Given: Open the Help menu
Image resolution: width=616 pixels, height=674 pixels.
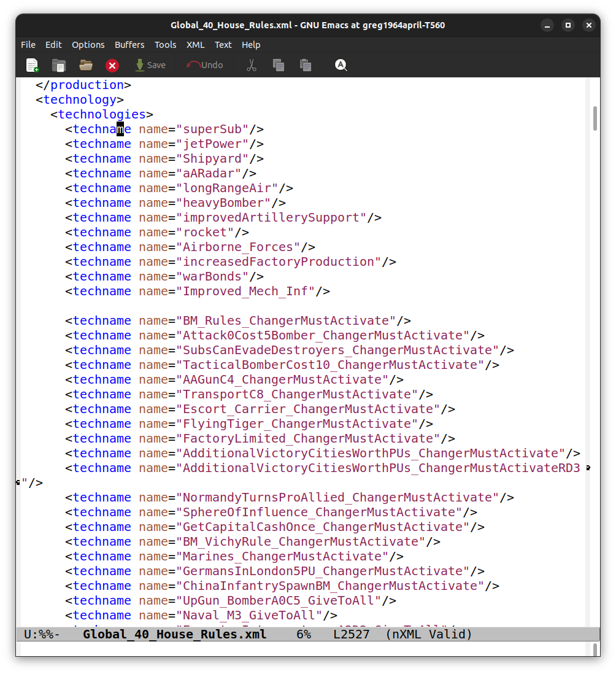Looking at the screenshot, I should coord(251,45).
